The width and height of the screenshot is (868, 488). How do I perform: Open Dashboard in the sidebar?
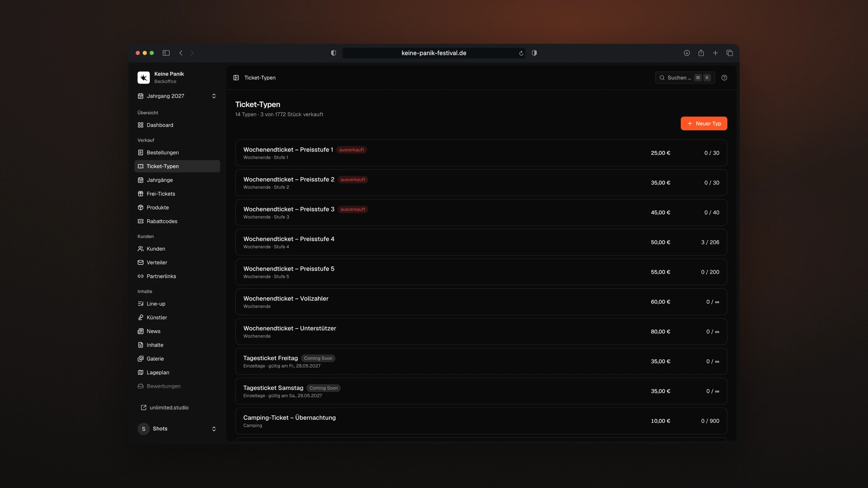tap(177, 125)
